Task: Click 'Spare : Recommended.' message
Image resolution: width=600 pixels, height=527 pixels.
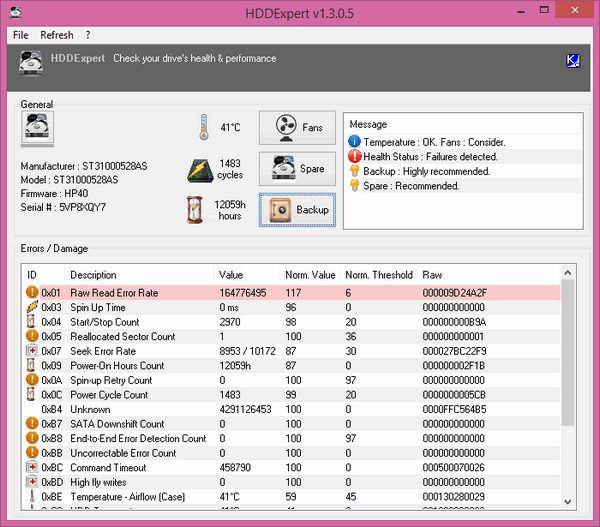Action: point(411,186)
